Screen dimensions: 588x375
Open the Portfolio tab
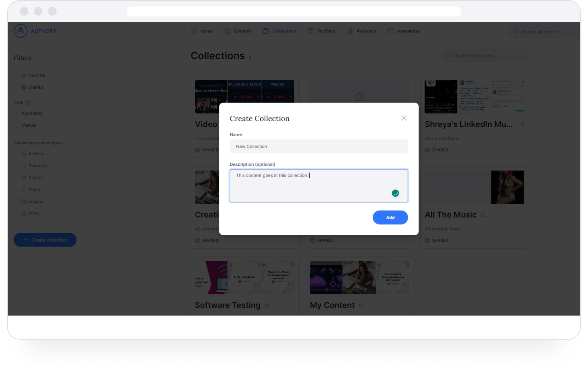click(321, 31)
